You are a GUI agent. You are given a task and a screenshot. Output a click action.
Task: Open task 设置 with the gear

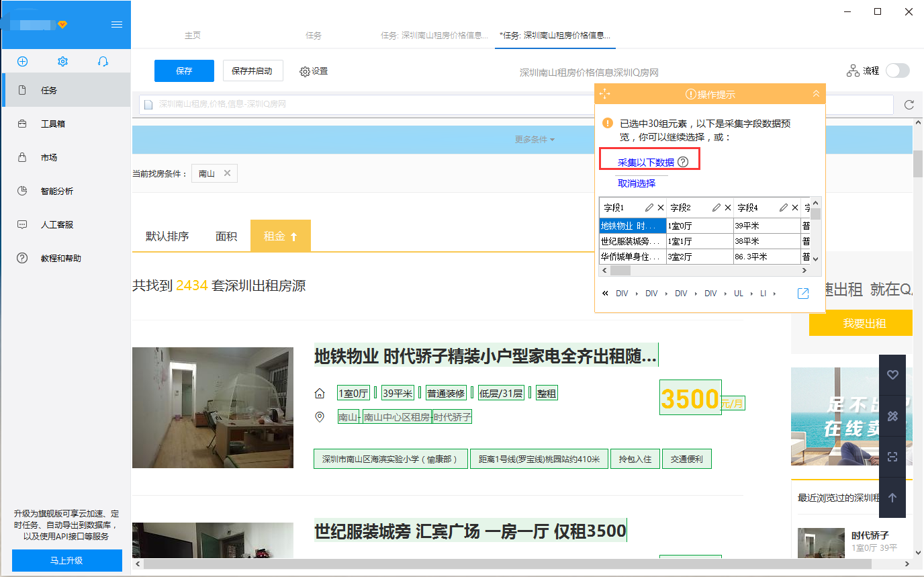pyautogui.click(x=314, y=71)
